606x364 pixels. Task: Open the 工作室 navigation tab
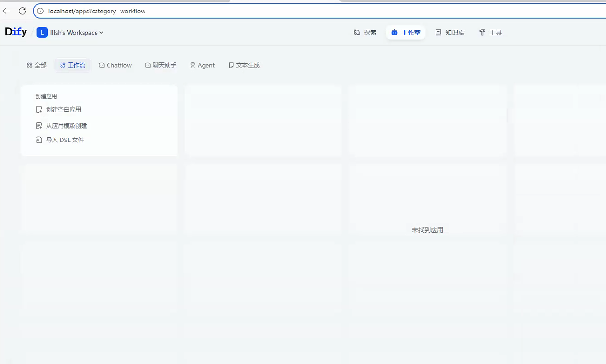(405, 33)
